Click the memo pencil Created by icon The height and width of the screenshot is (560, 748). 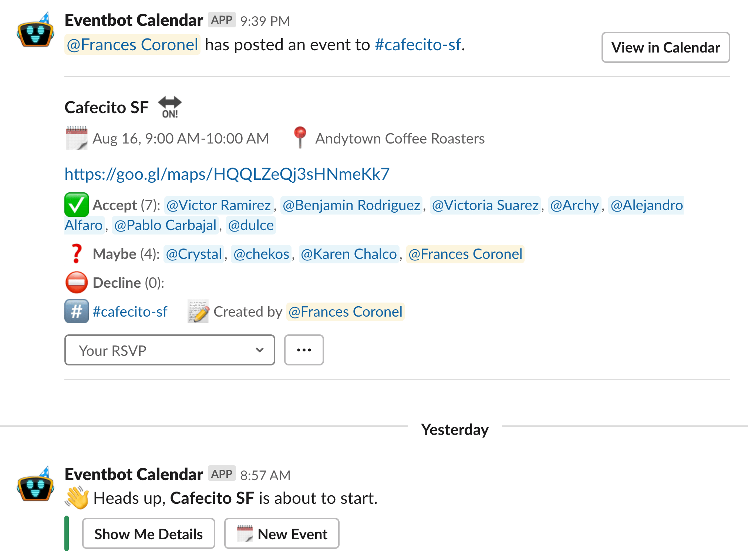point(198,311)
